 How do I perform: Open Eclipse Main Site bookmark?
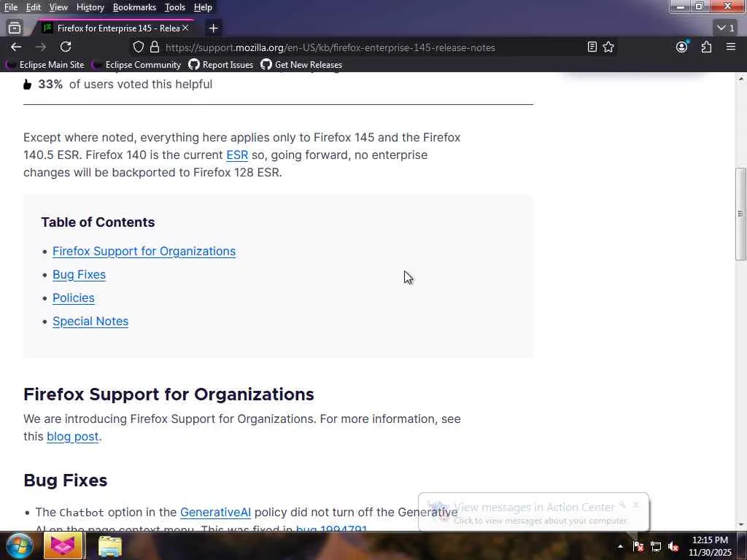click(46, 64)
